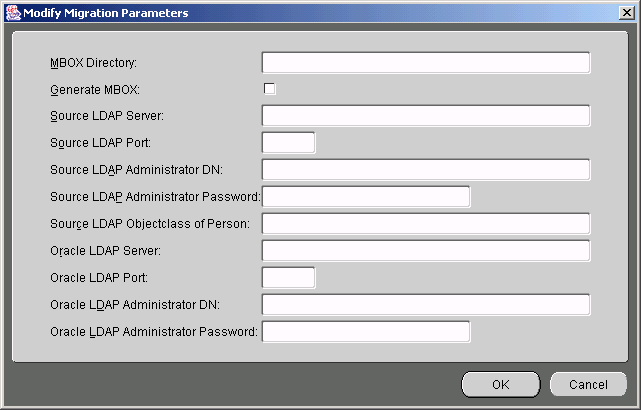Dismiss the dialog using Cancel
The width and height of the screenshot is (641, 410).
pyautogui.click(x=588, y=384)
